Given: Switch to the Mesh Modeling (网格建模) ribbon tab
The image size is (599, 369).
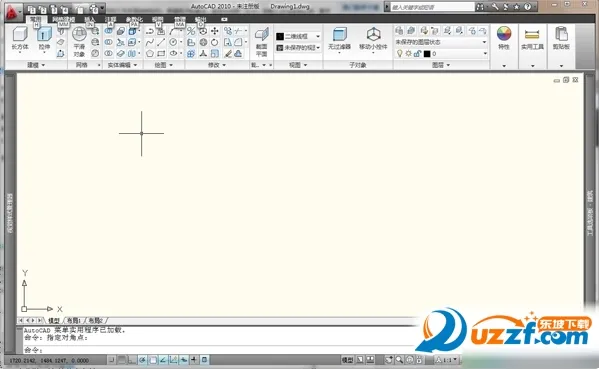Looking at the screenshot, I should pyautogui.click(x=63, y=19).
